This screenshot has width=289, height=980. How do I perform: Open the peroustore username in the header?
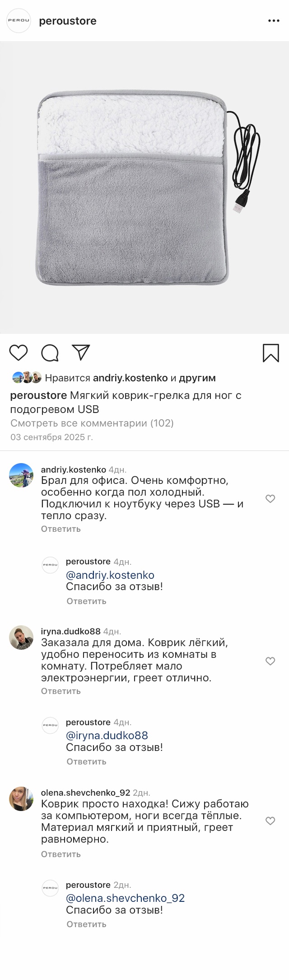[x=68, y=21]
